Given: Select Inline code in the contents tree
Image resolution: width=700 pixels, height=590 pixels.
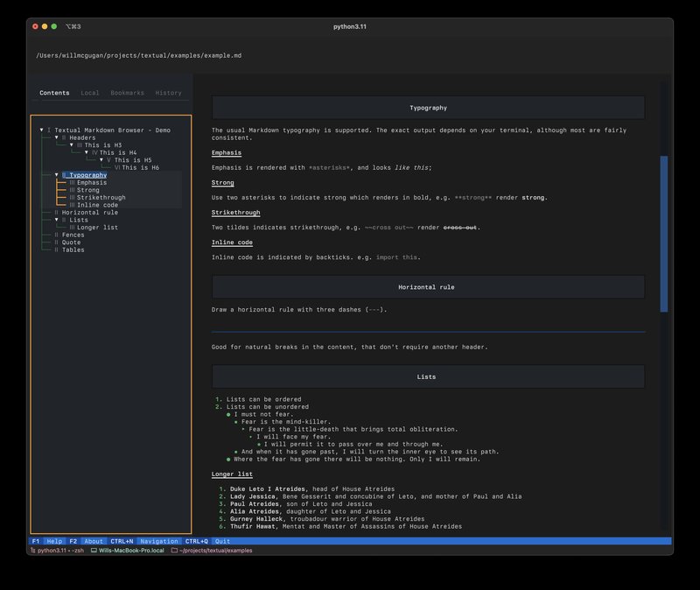Looking at the screenshot, I should [97, 205].
